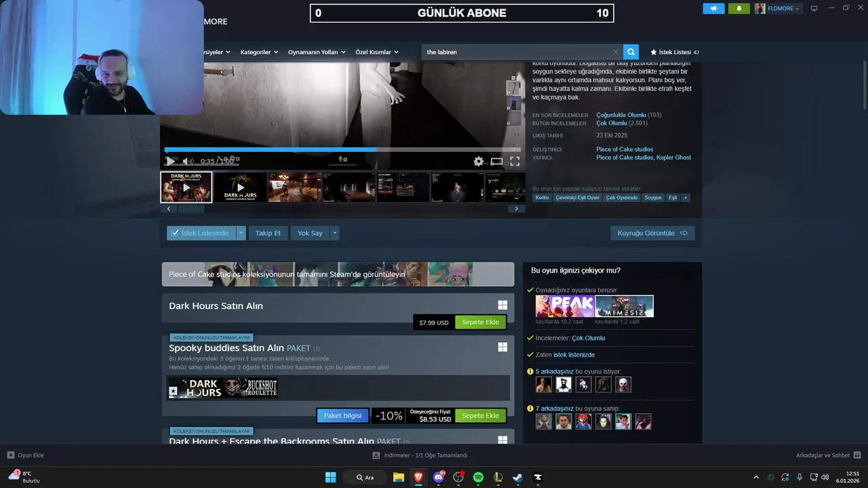Open the Dark Hours image in the Spooky buddies bundle
The height and width of the screenshot is (488, 868).
pyautogui.click(x=195, y=388)
